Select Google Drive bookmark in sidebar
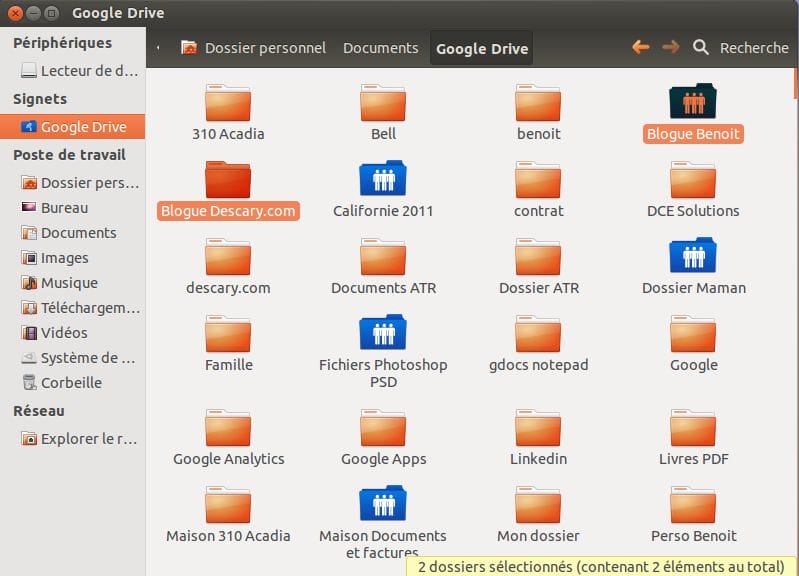The height and width of the screenshot is (576, 799). pyautogui.click(x=73, y=127)
